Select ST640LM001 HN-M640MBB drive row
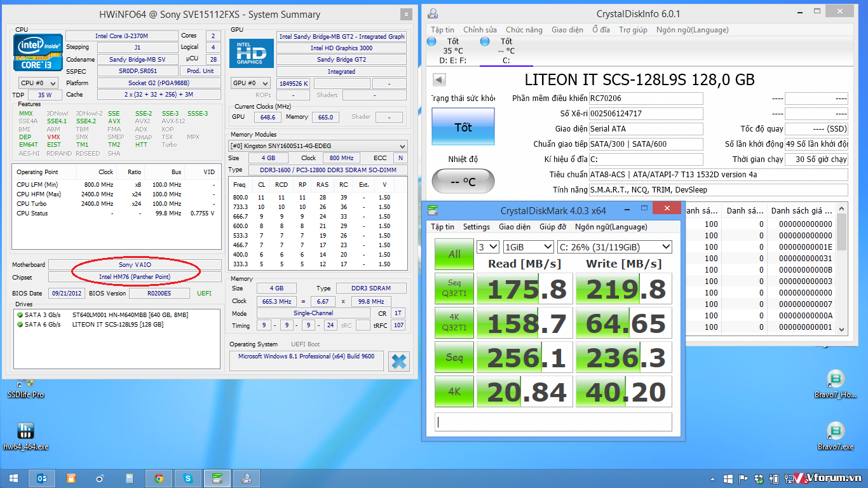Screen dimensions: 868x488 click(x=116, y=315)
